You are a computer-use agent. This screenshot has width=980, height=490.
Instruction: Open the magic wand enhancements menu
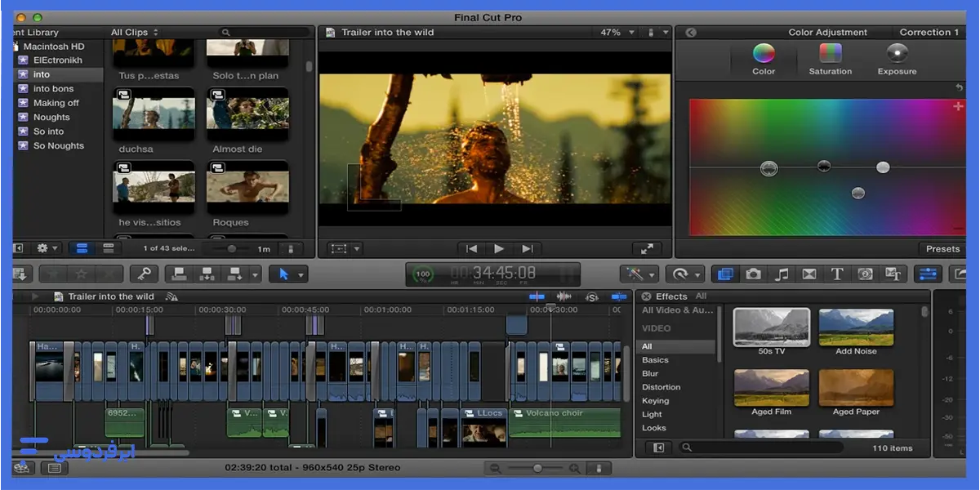[x=639, y=274]
